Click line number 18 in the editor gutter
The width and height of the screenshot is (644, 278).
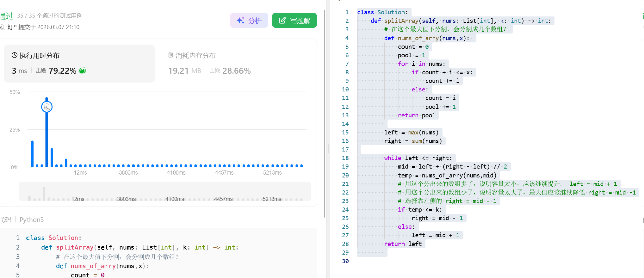(345, 158)
